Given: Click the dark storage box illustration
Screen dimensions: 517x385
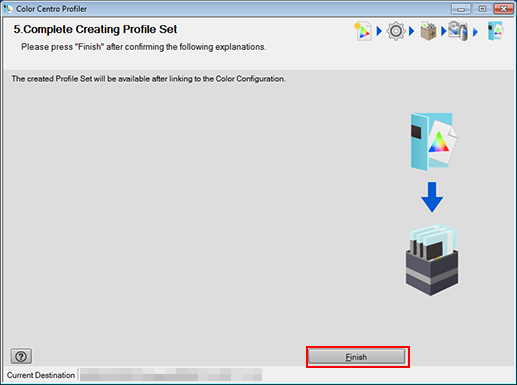Looking at the screenshot, I should (432, 260).
